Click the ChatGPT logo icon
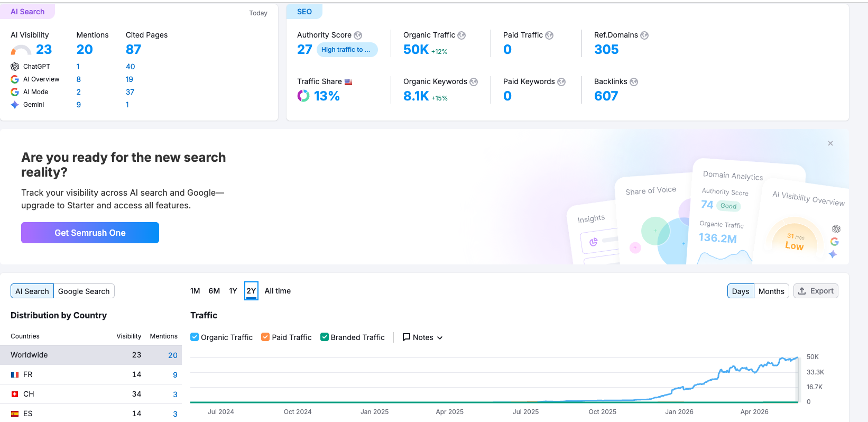Image resolution: width=868 pixels, height=422 pixels. 15,67
